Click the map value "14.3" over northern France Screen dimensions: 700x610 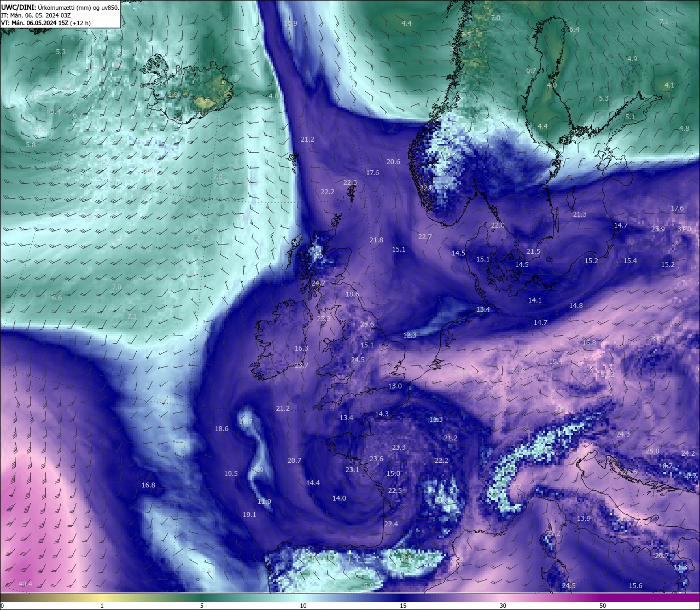pos(382,414)
